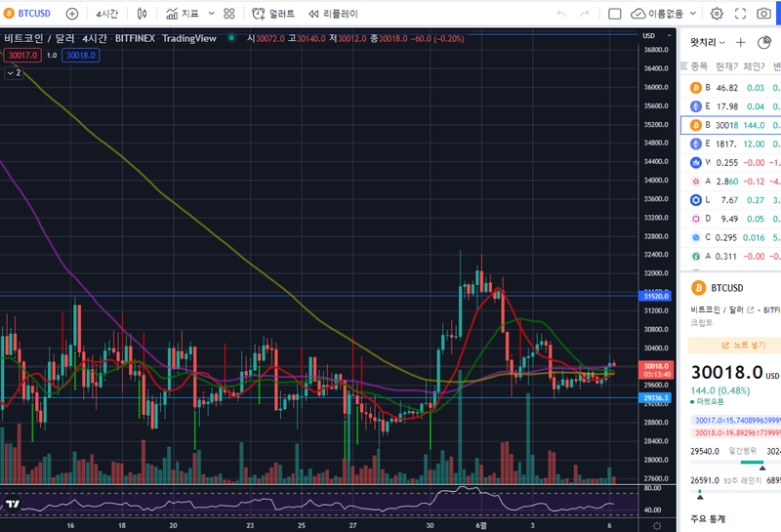Toggle fullscreen mode

tap(741, 14)
